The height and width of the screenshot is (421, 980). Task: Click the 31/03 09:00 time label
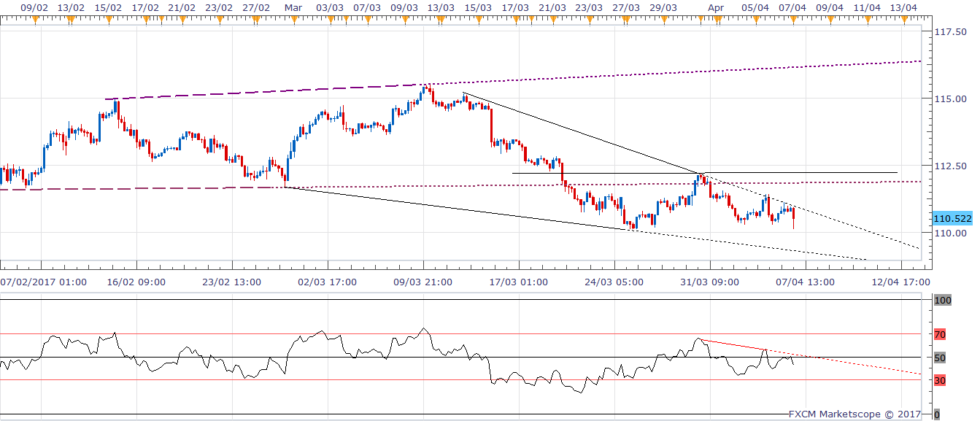[x=709, y=282]
